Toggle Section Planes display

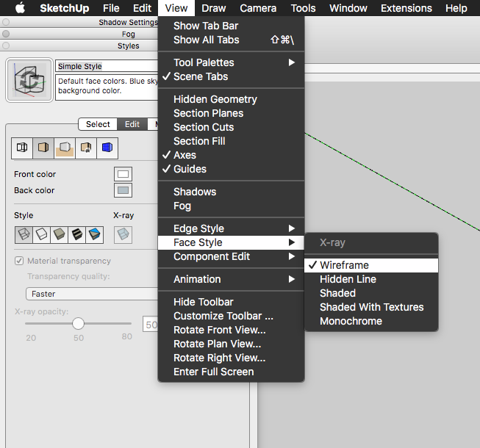click(x=231, y=113)
